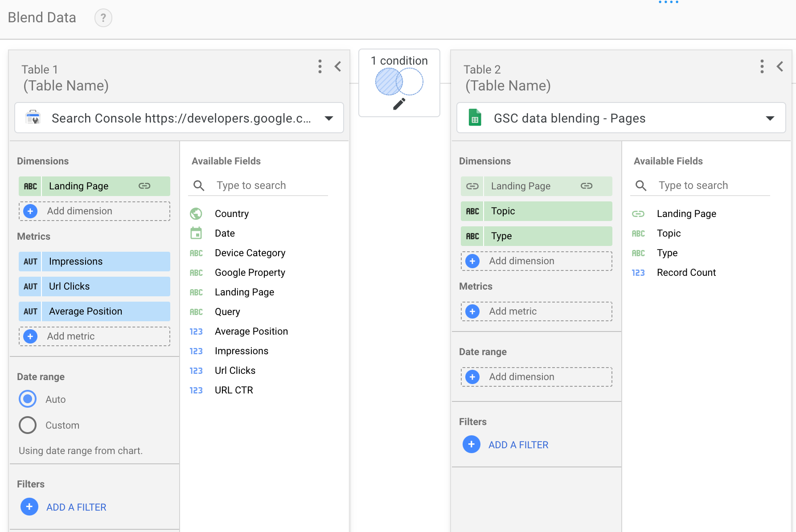This screenshot has width=796, height=532.
Task: Open Table 1 overflow menu
Action: [x=320, y=66]
